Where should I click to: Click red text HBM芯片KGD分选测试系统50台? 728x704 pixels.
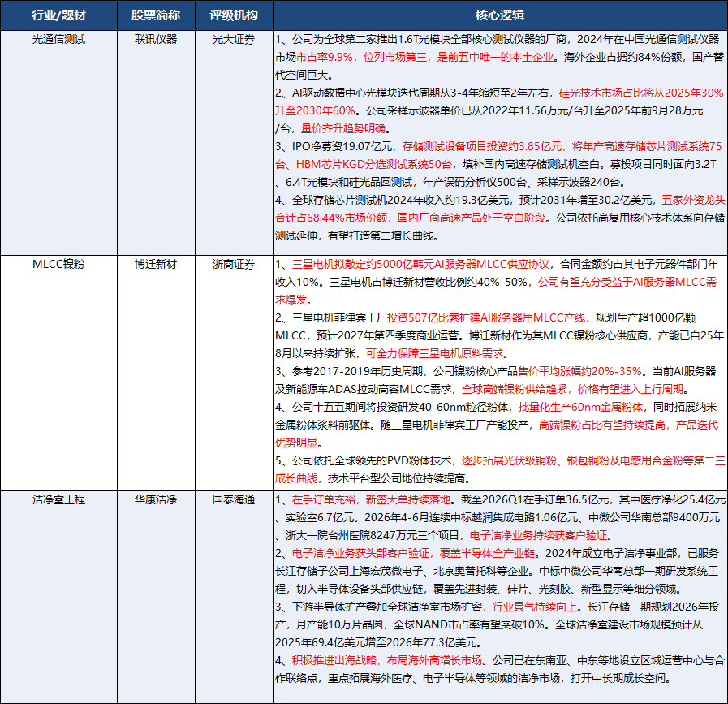coord(374,164)
